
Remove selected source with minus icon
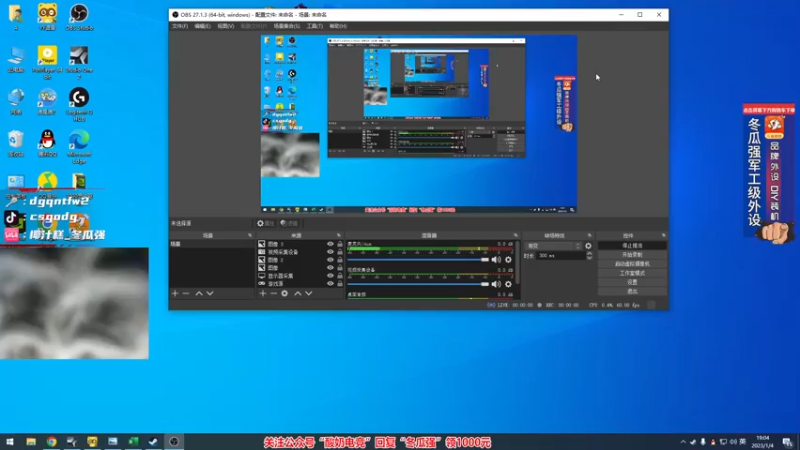coord(273,293)
